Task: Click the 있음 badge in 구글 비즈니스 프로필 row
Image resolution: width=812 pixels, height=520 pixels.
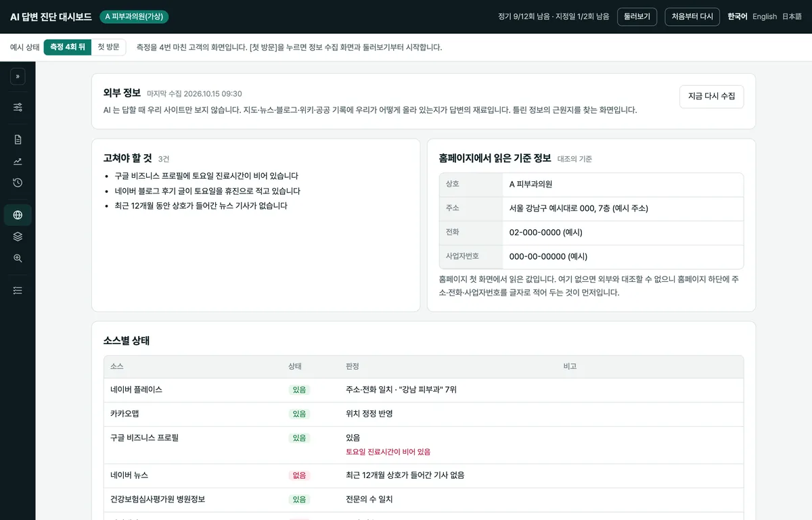Action: [299, 438]
